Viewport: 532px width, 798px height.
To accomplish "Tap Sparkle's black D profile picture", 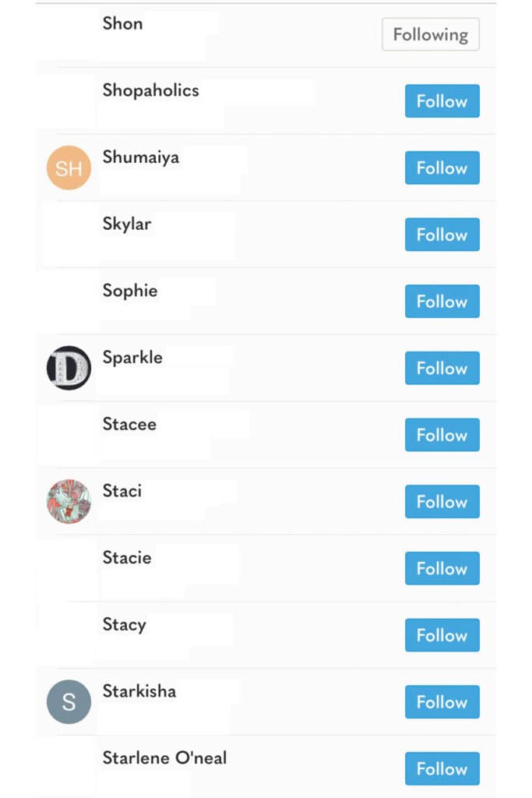I will coord(69,368).
